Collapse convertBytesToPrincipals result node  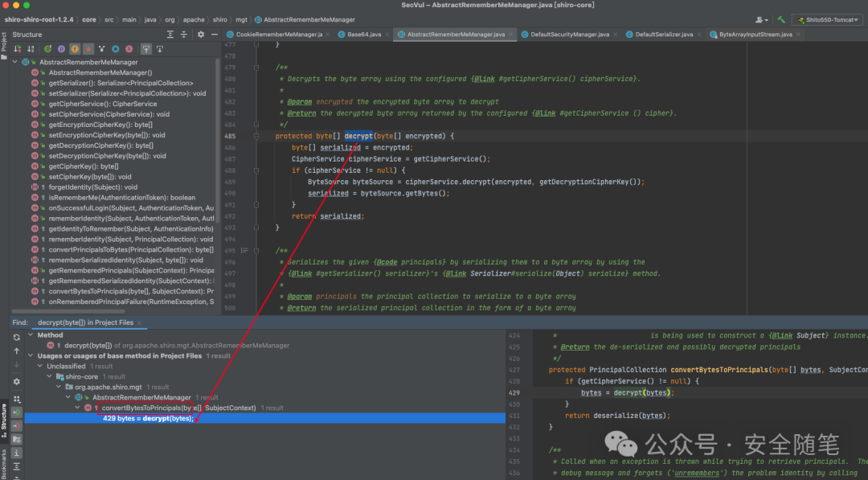[x=77, y=408]
